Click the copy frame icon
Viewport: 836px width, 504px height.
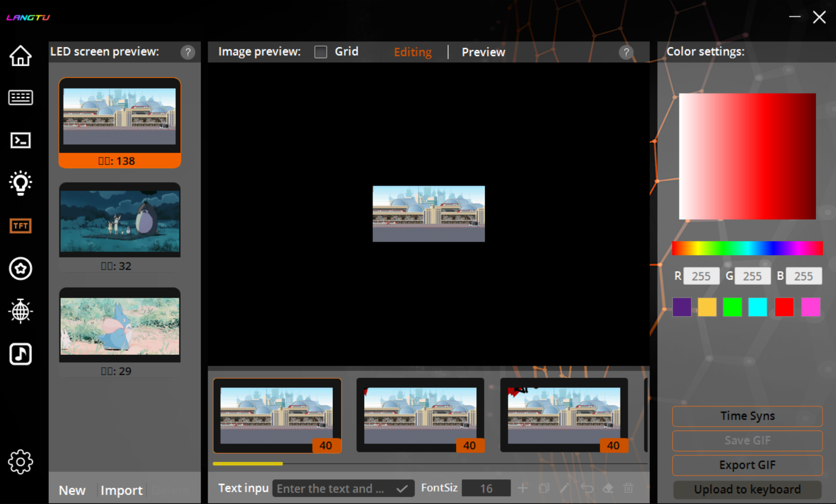point(544,488)
